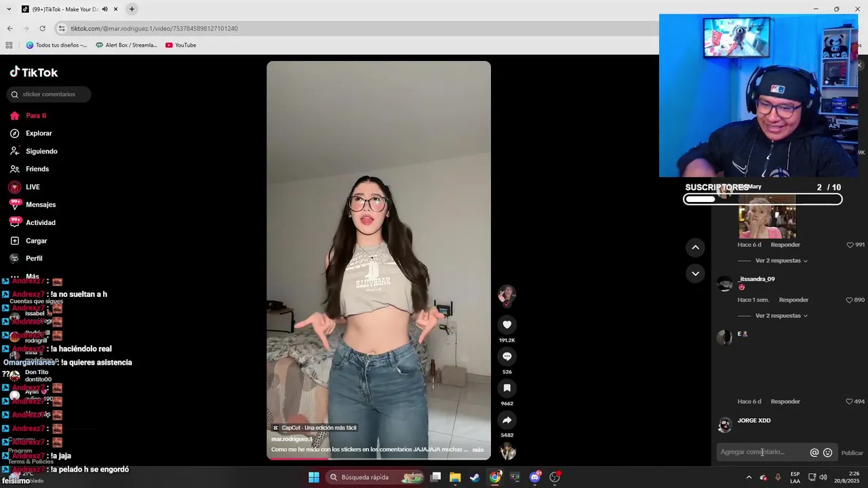Open the Chrome apps grid in bookmarks bar

click(9, 45)
